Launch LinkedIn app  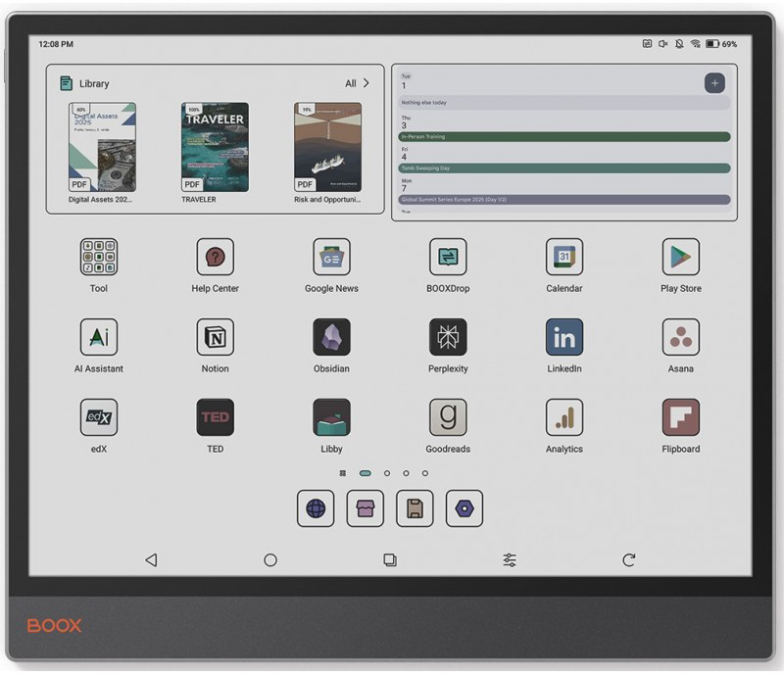click(564, 337)
